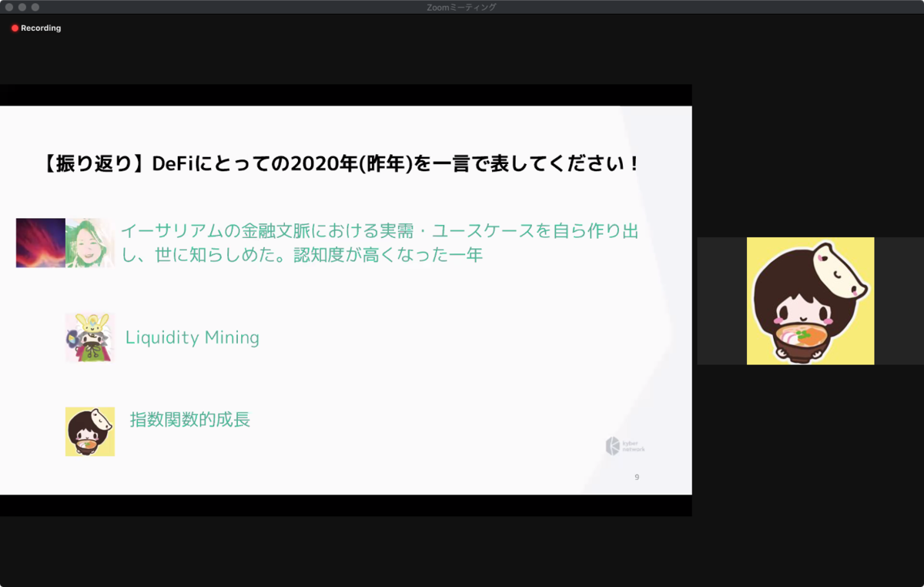Click the 指数関数的成長 green text
This screenshot has width=924, height=587.
tap(190, 421)
